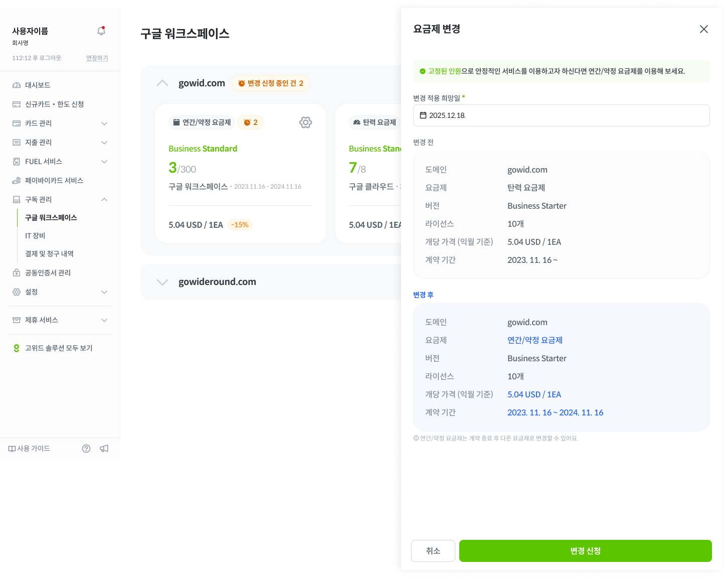This screenshot has width=728, height=578.
Task: Click the 신규카드 한도 신청 card icon
Action: coord(17,104)
